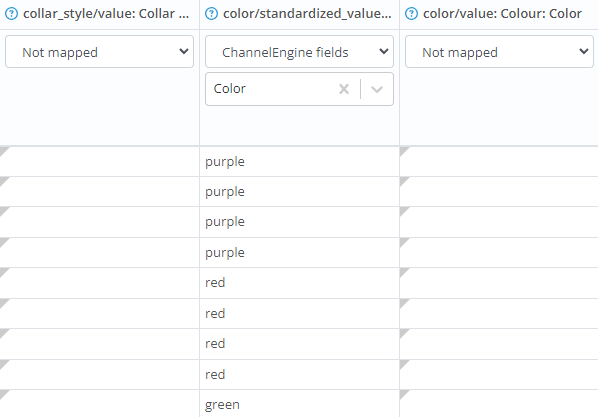Click color/value: Colour: Color header text
This screenshot has width=598, height=417.
click(502, 14)
